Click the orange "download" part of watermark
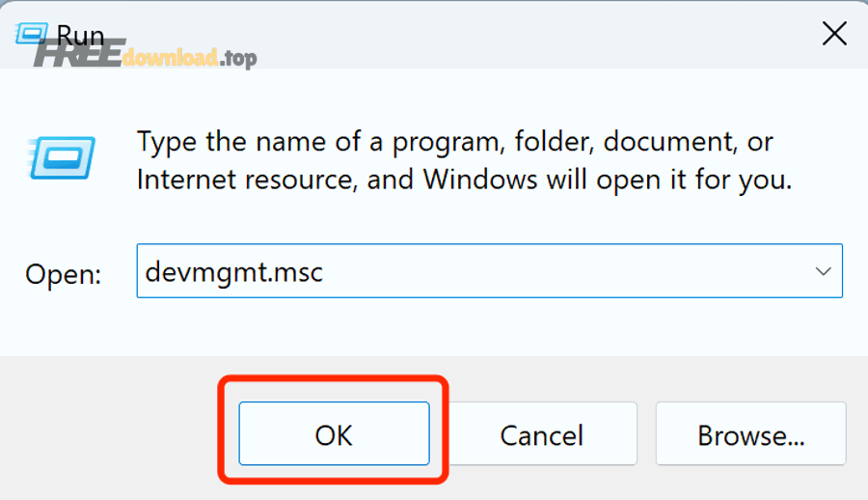Image resolution: width=868 pixels, height=500 pixels. pos(170,57)
